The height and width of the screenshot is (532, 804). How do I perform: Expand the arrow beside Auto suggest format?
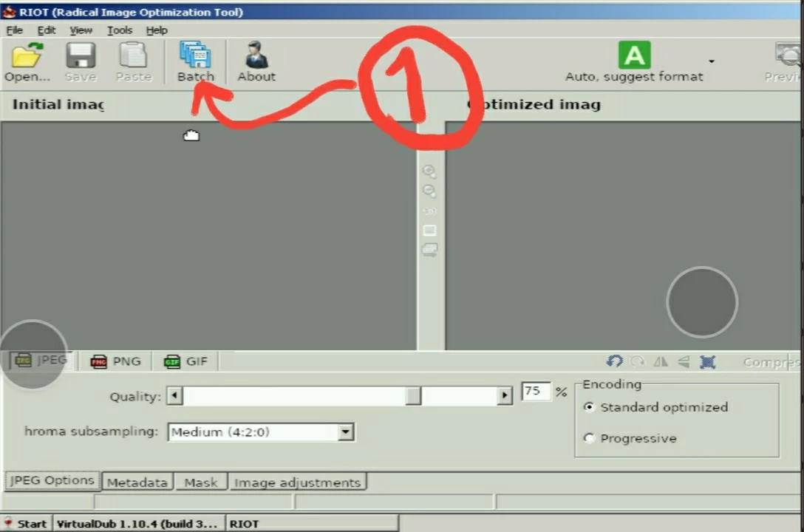point(711,61)
